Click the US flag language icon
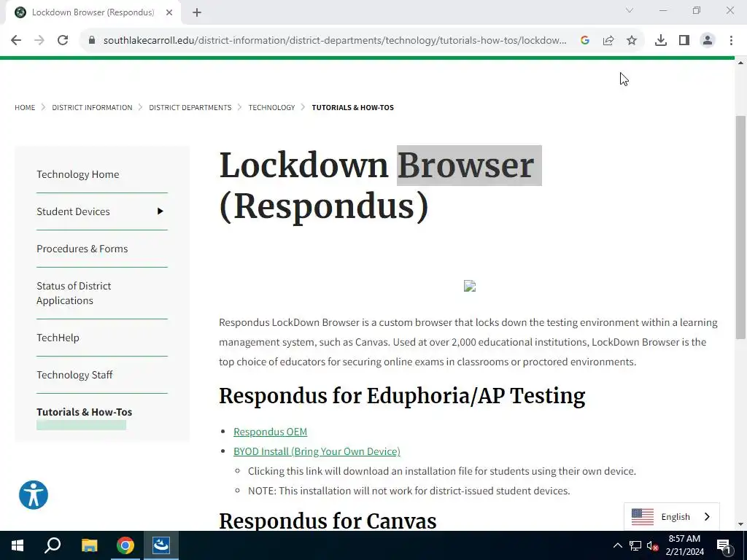This screenshot has width=747, height=560. click(642, 517)
